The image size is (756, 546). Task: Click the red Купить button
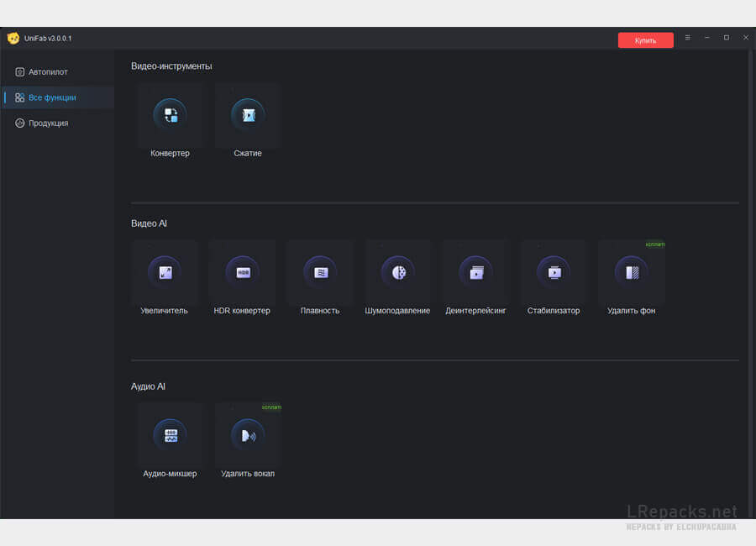click(x=645, y=40)
